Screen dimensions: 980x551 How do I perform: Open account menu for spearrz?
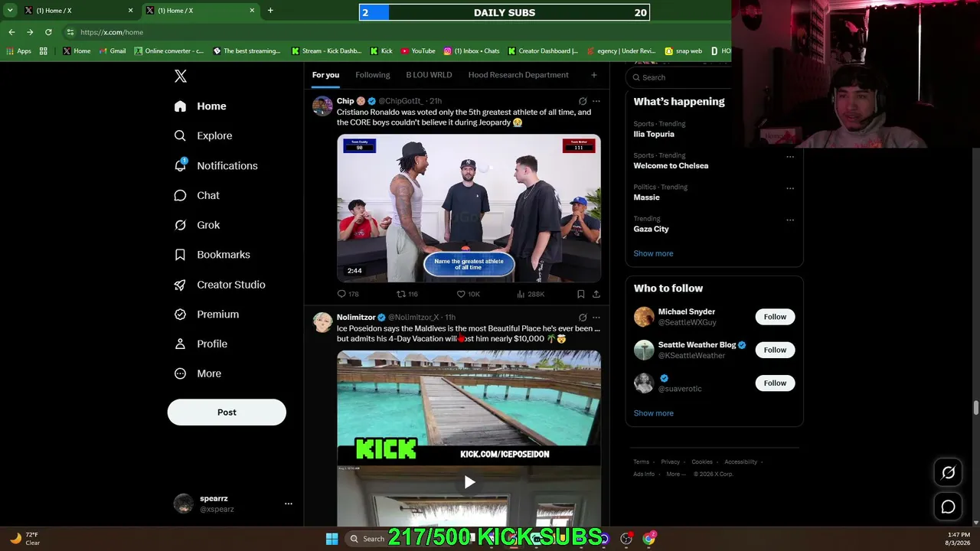pyautogui.click(x=289, y=504)
